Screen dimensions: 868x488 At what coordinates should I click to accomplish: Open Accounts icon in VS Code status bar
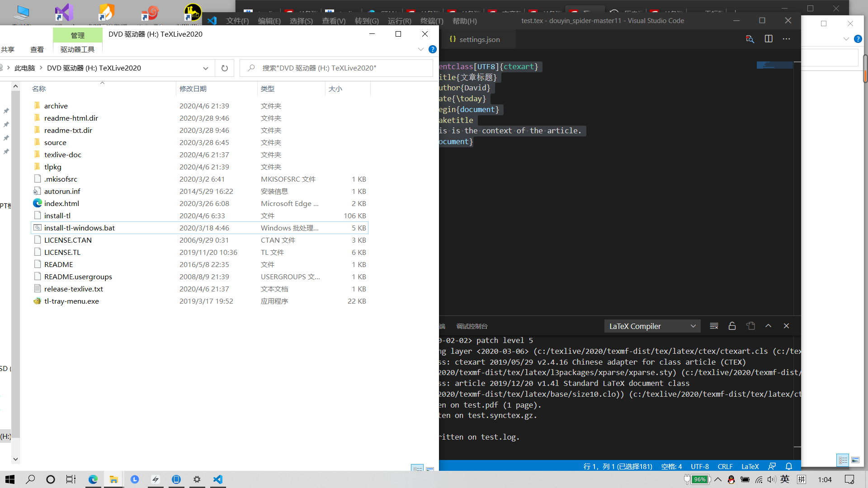772,466
